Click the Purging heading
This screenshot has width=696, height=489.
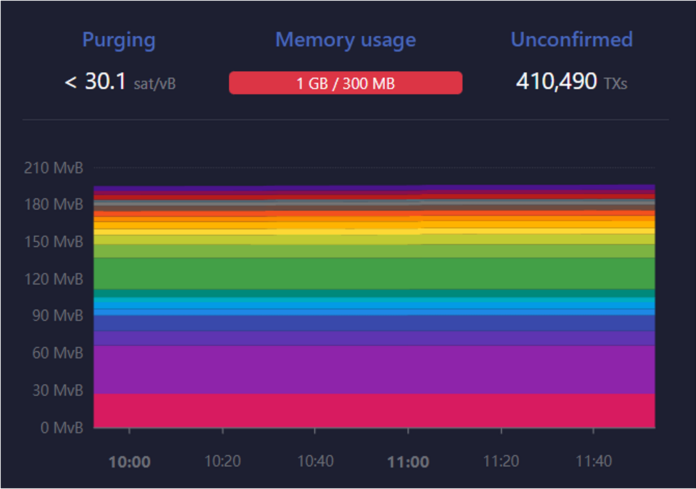click(119, 40)
